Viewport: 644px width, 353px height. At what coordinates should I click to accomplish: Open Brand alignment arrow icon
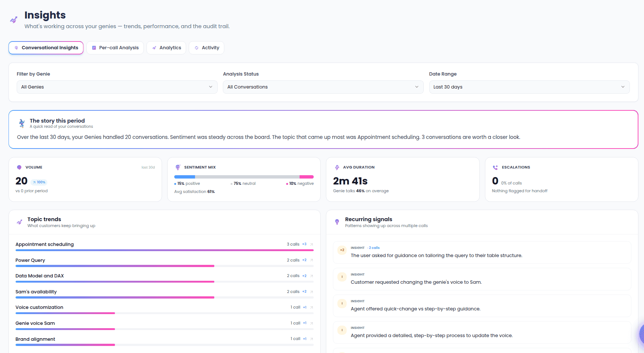tap(311, 339)
